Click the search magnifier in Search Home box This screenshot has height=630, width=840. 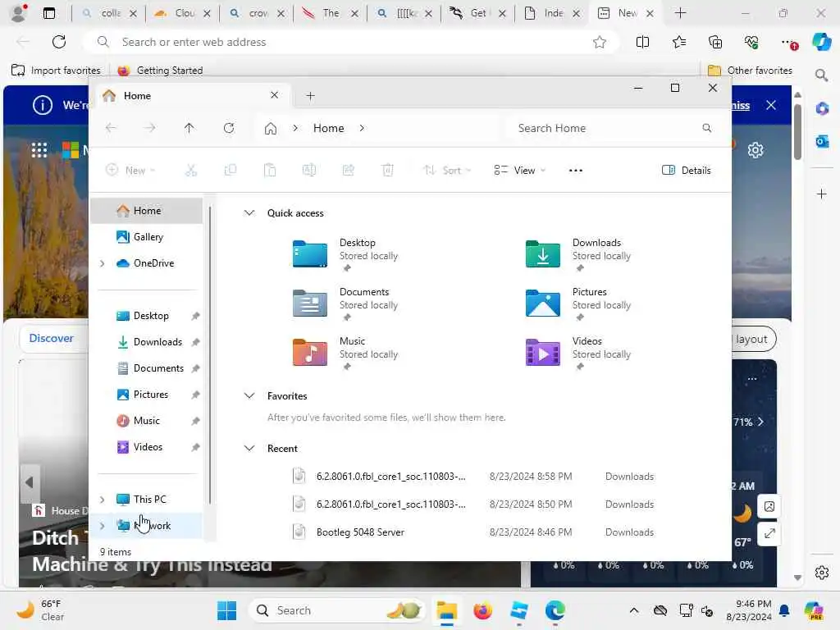(x=706, y=128)
